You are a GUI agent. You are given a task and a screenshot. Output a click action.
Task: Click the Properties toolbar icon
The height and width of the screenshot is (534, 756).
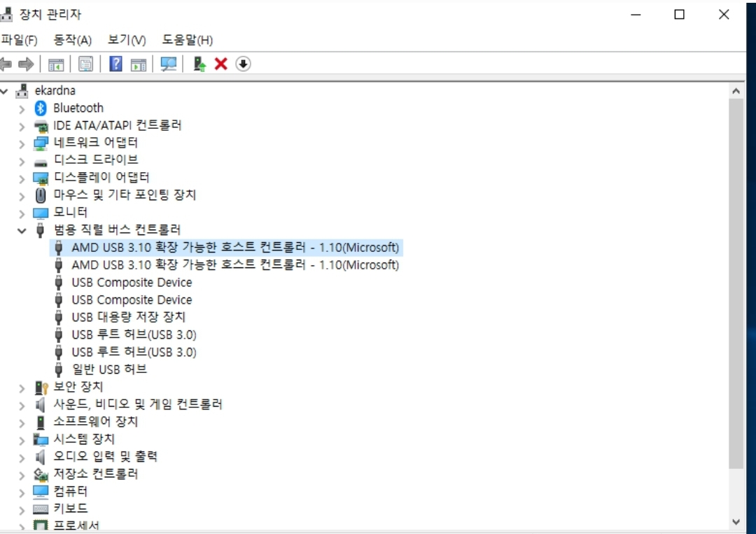[85, 64]
